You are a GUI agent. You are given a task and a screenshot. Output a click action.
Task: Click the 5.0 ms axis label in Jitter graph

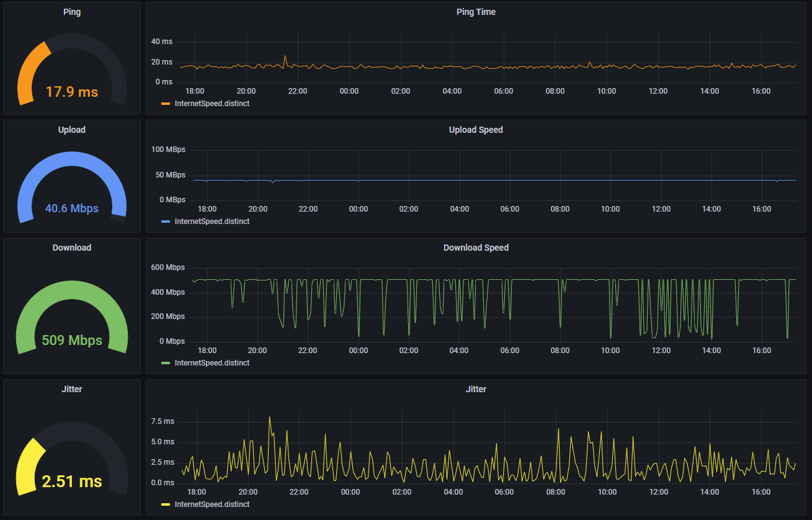[x=163, y=442]
